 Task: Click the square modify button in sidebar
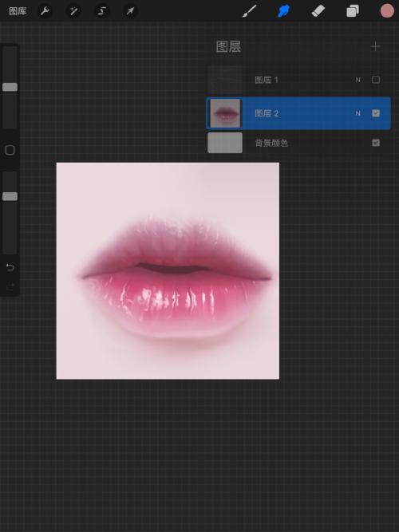click(x=10, y=150)
